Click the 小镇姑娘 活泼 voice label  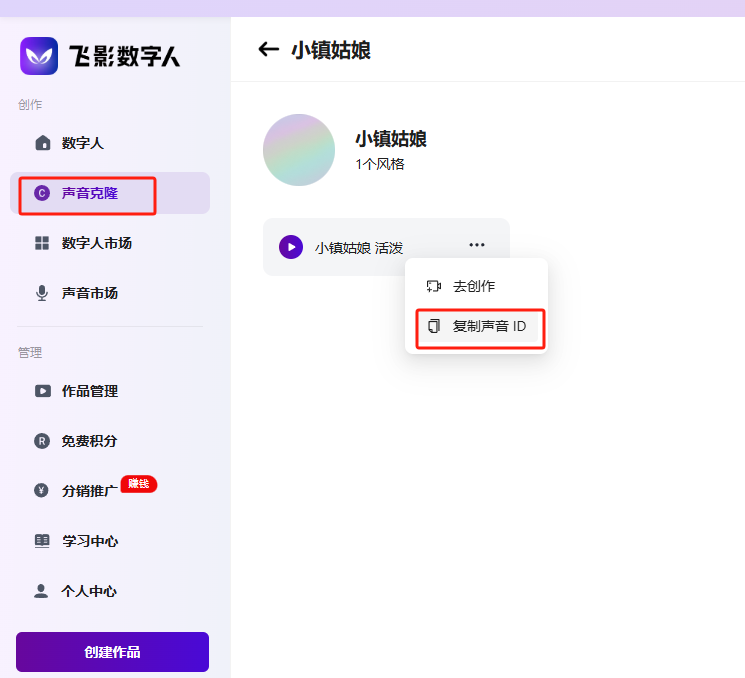click(359, 248)
